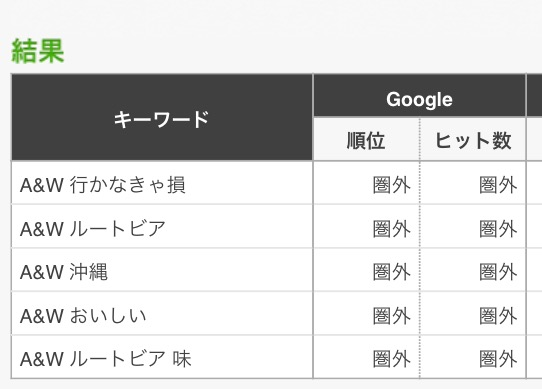The height and width of the screenshot is (389, 542).
Task: Click ヒット数 value for A&W おいしい
Action: tap(498, 315)
